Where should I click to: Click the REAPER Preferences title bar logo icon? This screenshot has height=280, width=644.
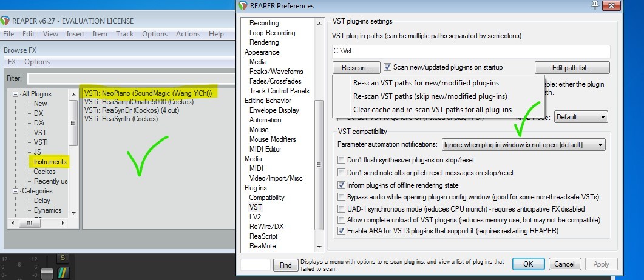pos(243,5)
